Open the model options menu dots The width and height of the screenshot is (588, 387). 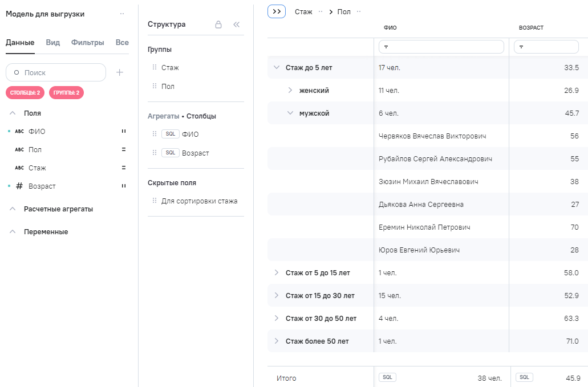[x=121, y=14]
